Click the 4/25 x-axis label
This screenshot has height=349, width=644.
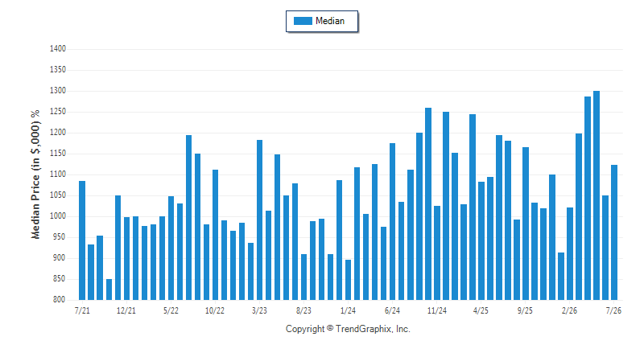[x=481, y=310]
